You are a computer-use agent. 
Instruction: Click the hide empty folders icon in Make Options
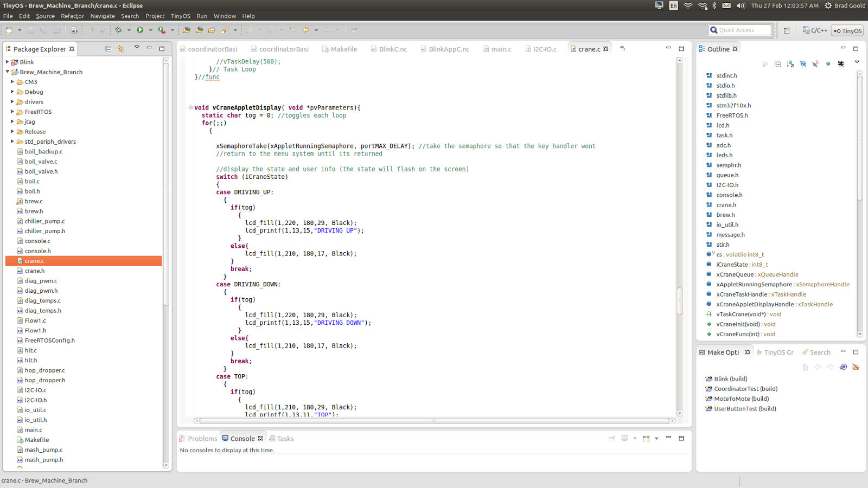[x=856, y=367]
